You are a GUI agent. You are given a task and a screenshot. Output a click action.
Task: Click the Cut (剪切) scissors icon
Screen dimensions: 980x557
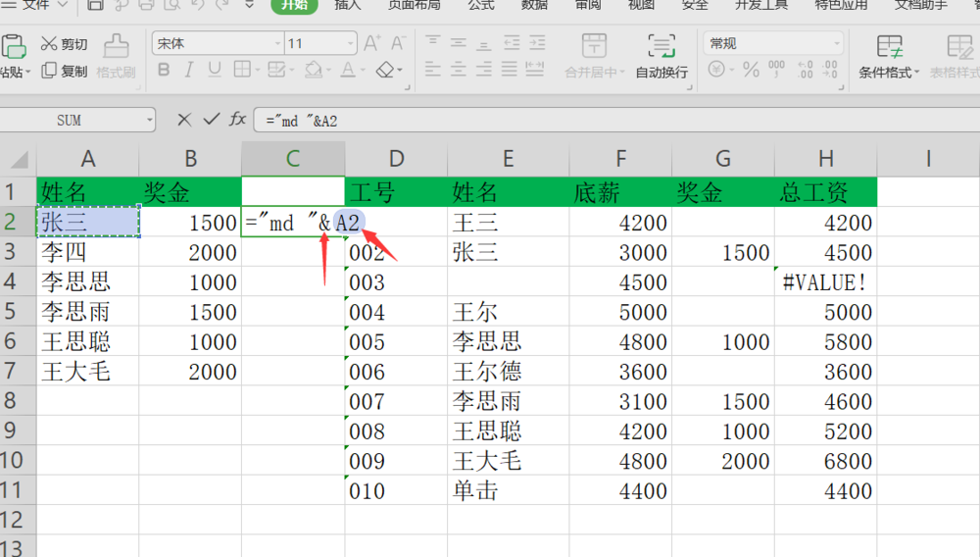click(49, 44)
